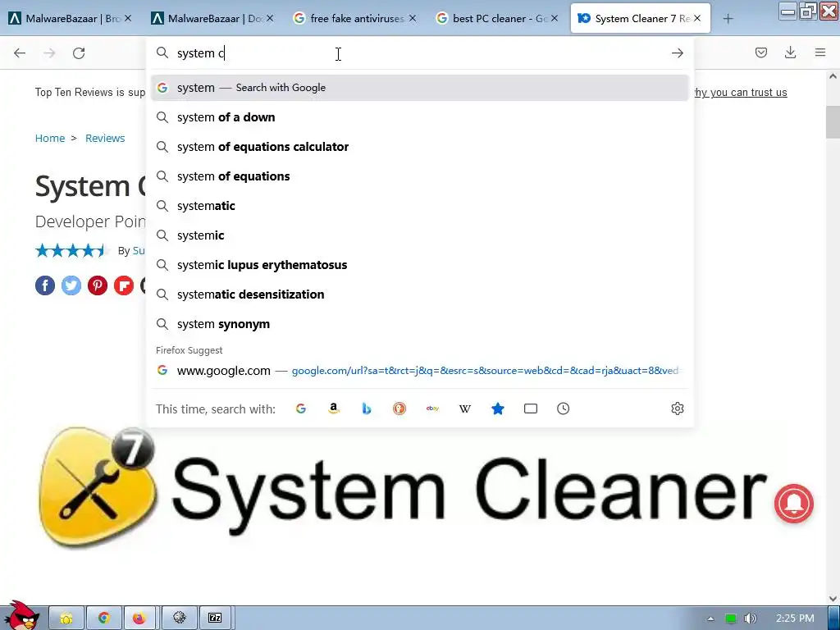
Task: Select suggestion 'systematic'
Action: (x=419, y=206)
